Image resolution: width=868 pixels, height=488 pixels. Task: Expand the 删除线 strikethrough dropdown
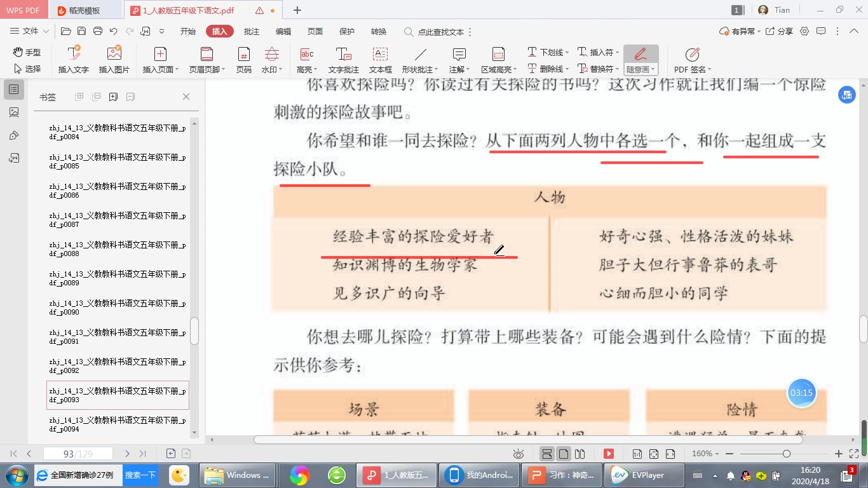pos(566,69)
